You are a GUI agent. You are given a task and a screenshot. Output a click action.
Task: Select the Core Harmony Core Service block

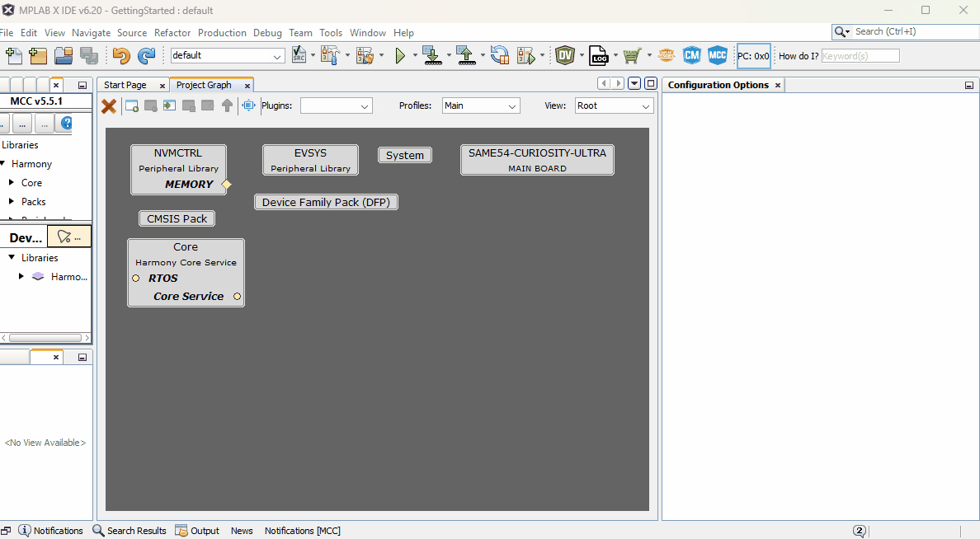(186, 272)
